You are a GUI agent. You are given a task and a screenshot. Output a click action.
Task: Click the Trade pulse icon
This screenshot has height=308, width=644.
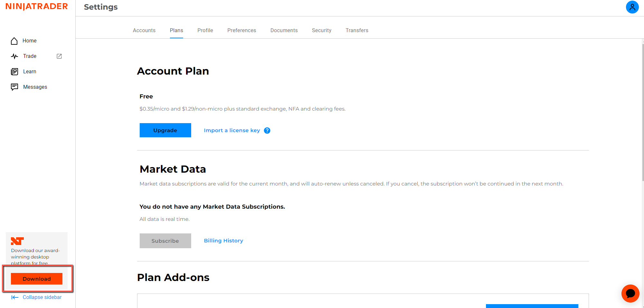tap(14, 56)
